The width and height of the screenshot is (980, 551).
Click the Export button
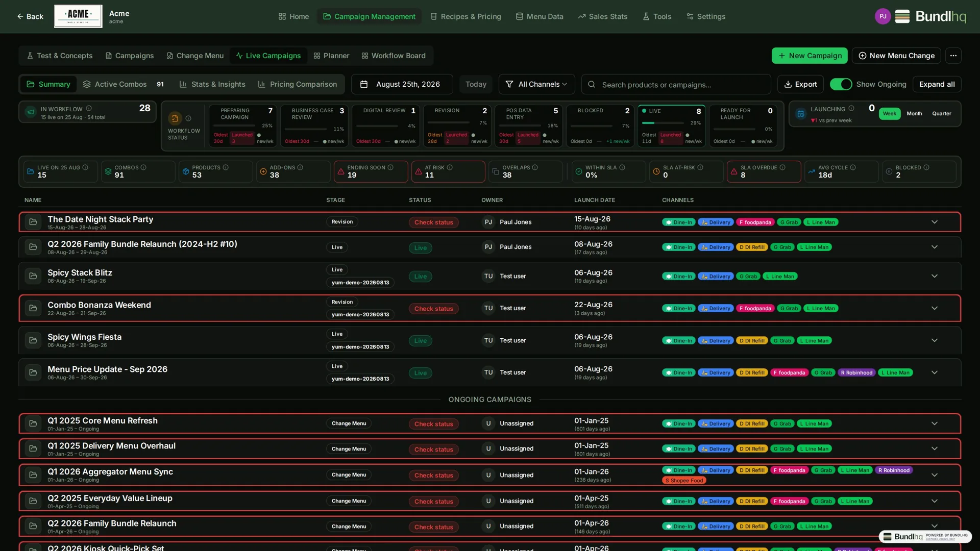(x=800, y=84)
